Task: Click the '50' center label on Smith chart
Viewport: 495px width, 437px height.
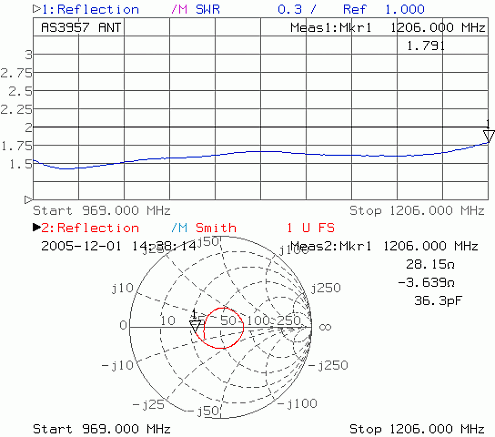Action: (x=228, y=321)
